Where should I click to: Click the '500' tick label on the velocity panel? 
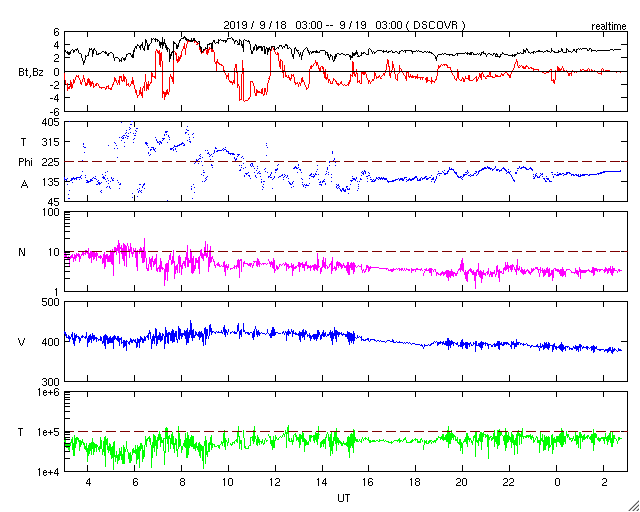click(x=51, y=302)
